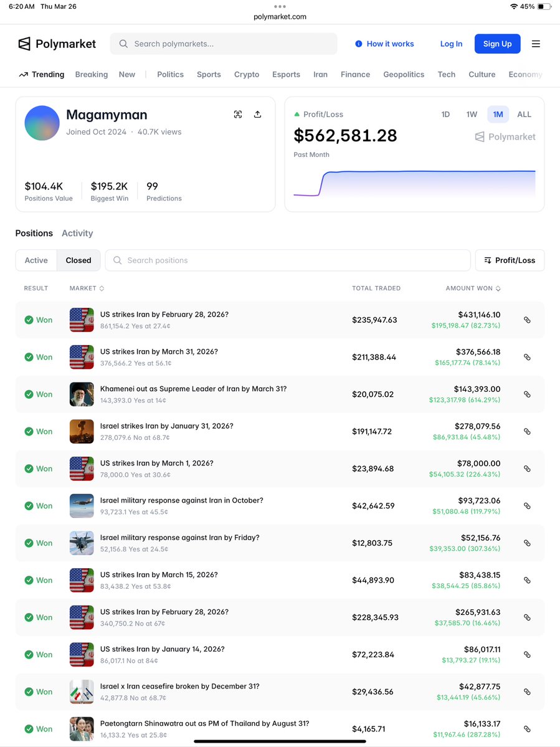Select the 1M time range

coord(498,115)
